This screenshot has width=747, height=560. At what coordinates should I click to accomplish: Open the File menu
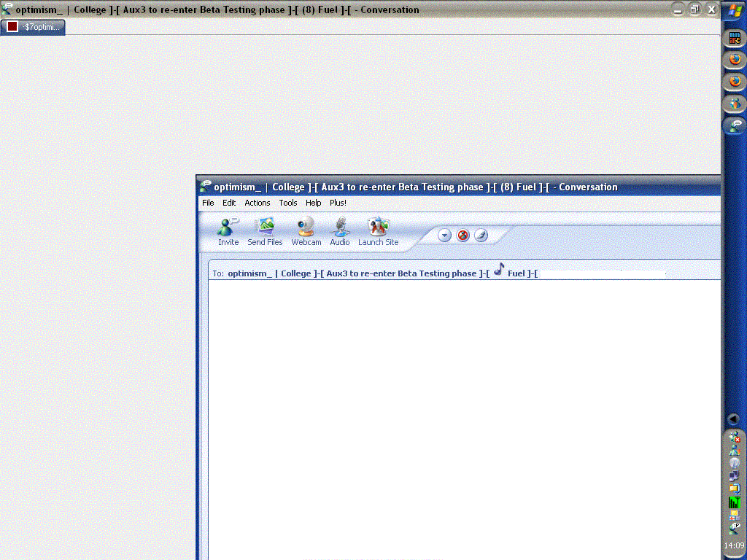pyautogui.click(x=208, y=203)
